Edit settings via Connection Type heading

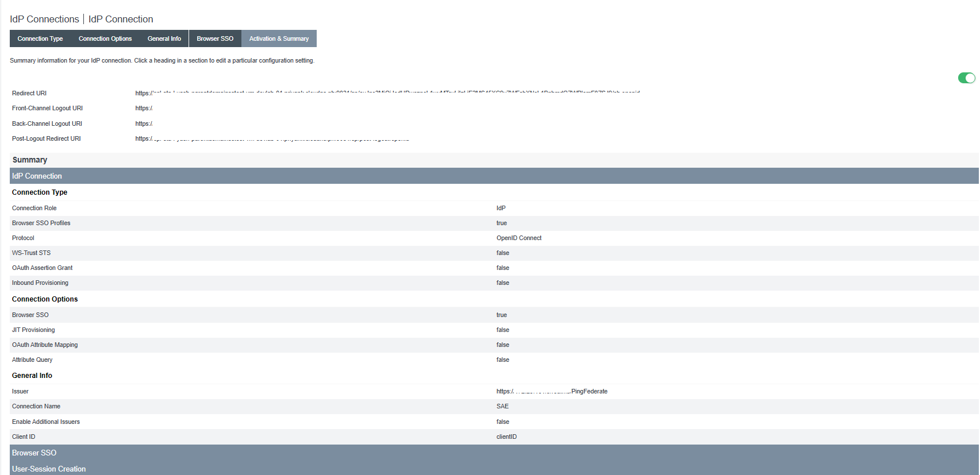point(40,192)
